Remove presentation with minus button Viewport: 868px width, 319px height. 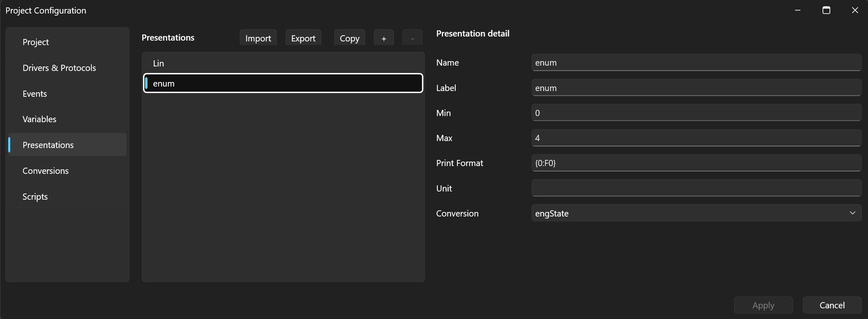click(x=412, y=38)
